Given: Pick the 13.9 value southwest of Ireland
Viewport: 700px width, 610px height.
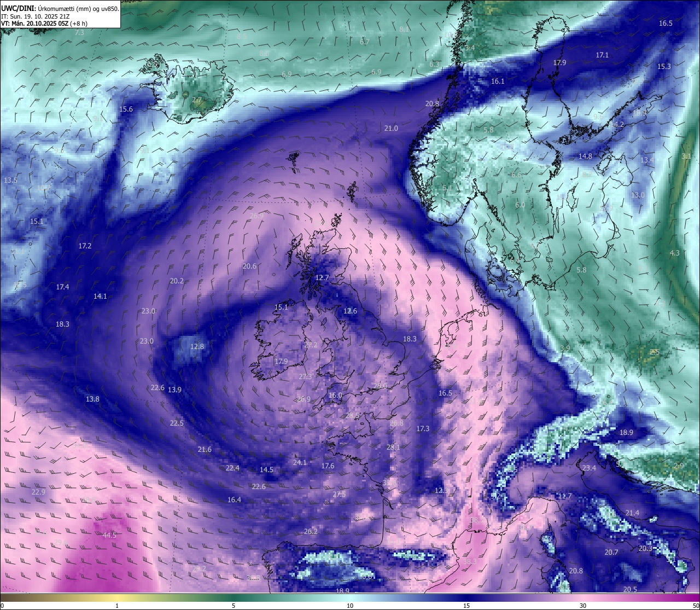Looking at the screenshot, I should coord(174,390).
